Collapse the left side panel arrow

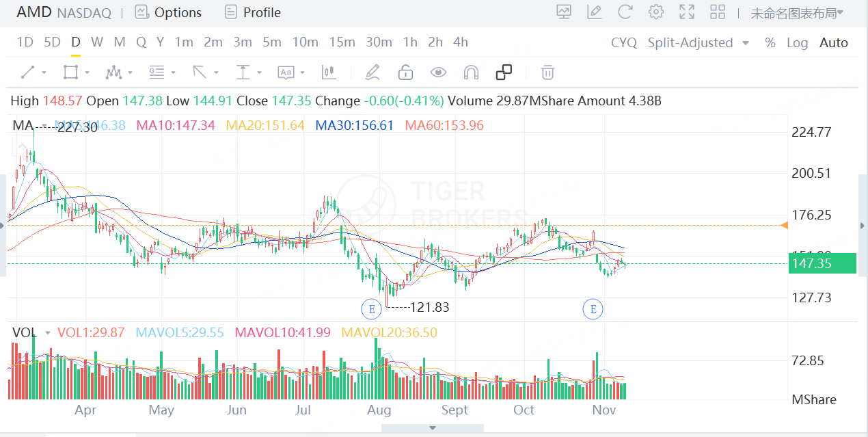3,225
